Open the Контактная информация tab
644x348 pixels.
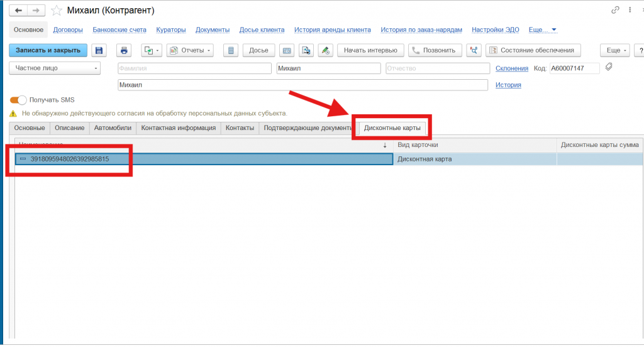(x=178, y=128)
